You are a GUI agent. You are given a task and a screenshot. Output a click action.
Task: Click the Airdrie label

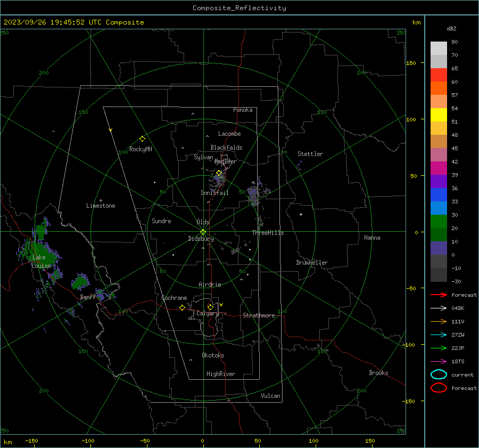pyautogui.click(x=210, y=284)
